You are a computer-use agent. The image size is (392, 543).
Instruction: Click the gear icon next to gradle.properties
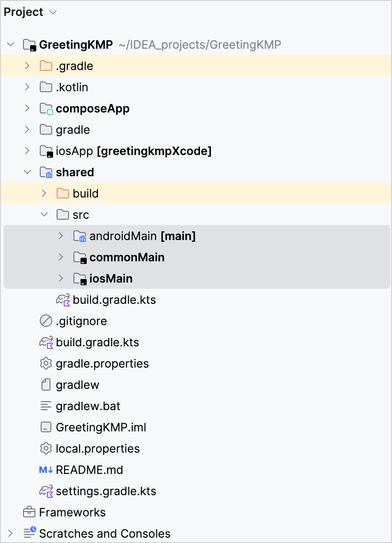46,363
